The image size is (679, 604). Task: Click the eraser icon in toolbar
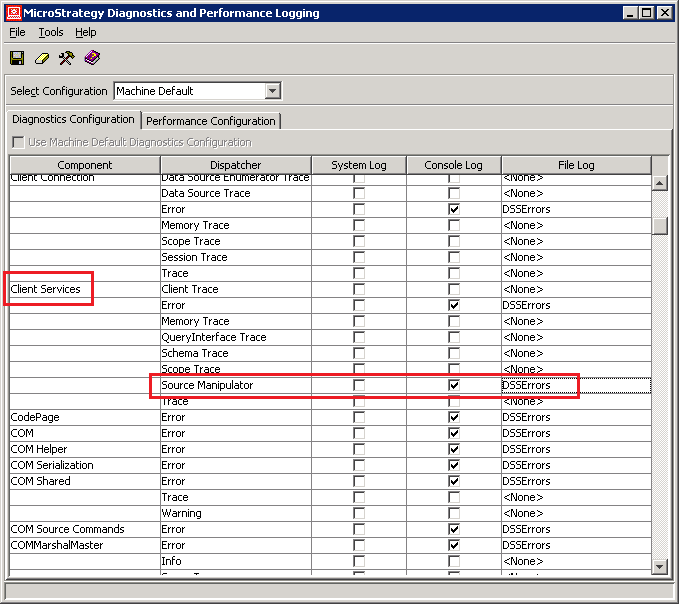click(42, 58)
